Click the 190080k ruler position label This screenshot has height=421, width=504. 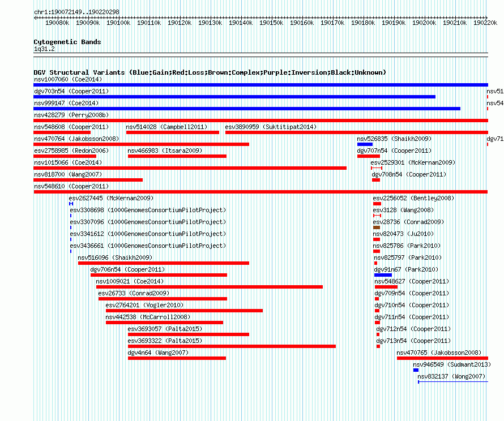[57, 23]
